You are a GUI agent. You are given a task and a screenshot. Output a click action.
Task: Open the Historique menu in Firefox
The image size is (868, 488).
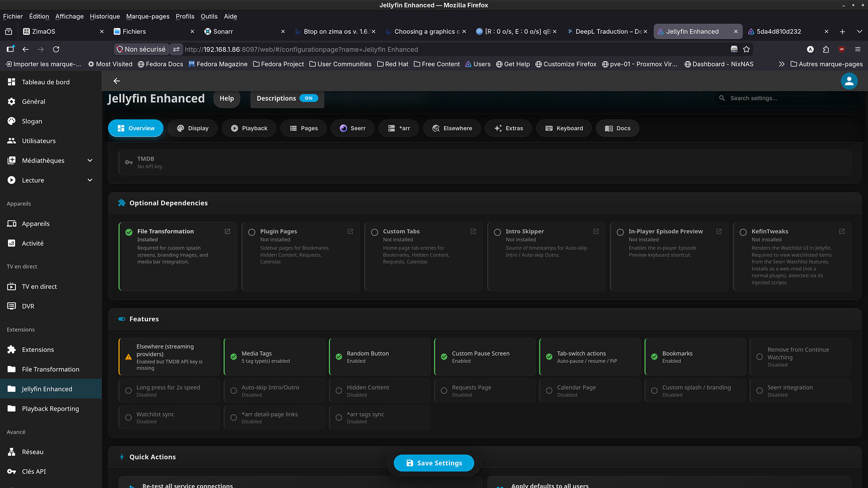tap(105, 16)
